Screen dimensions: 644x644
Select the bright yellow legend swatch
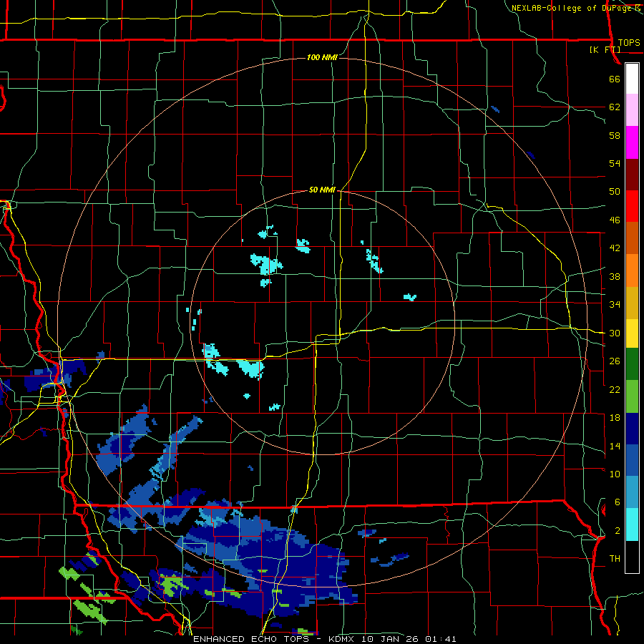[x=632, y=333]
